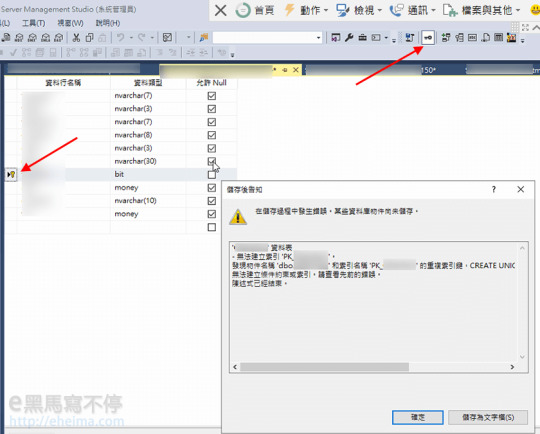
Task: Toggle Allow Null for bit row
Action: [x=212, y=175]
